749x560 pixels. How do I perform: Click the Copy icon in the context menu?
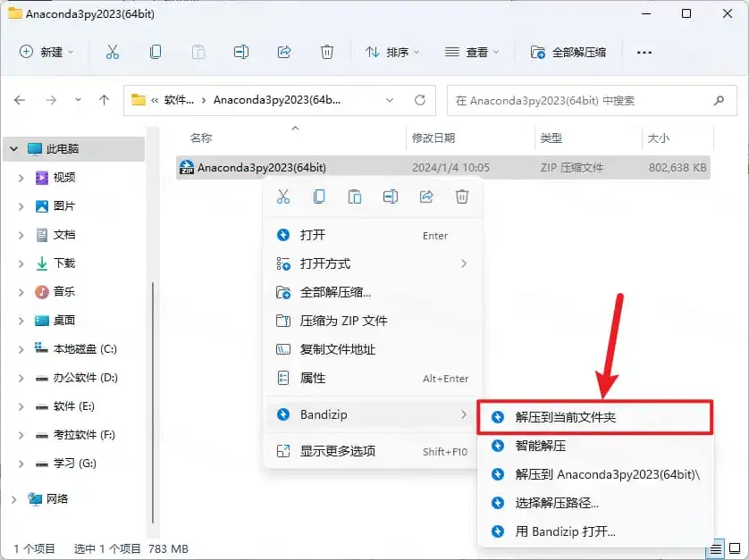click(319, 196)
